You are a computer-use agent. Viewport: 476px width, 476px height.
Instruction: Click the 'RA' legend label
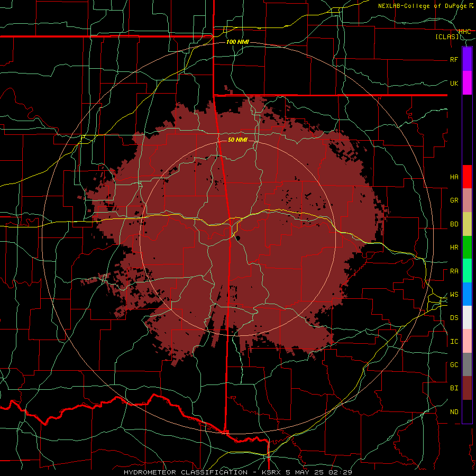(x=454, y=271)
